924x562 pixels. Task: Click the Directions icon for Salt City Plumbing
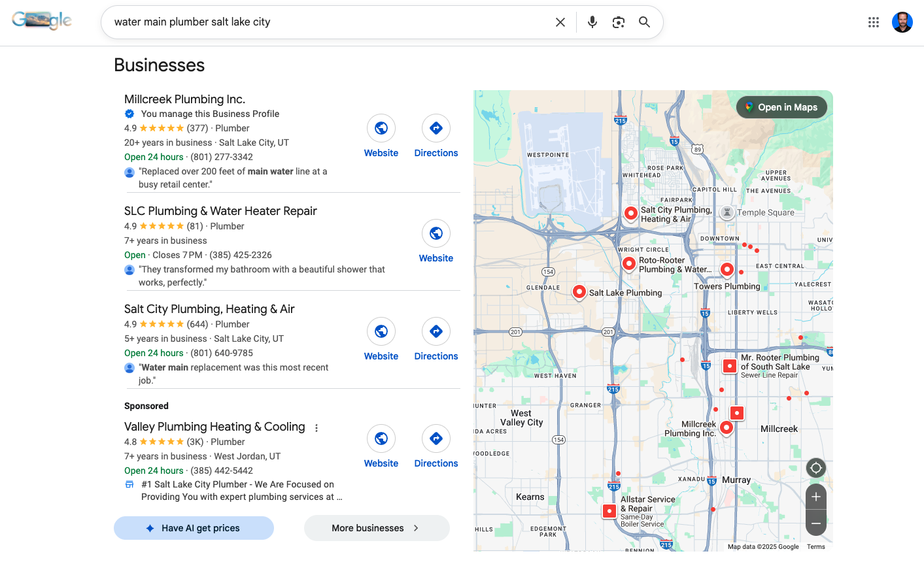click(x=436, y=331)
